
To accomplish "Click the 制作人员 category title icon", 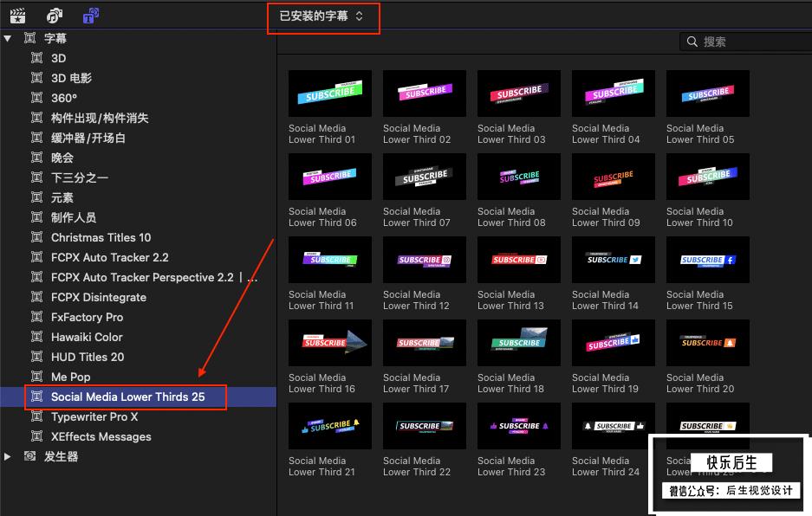I will [36, 216].
